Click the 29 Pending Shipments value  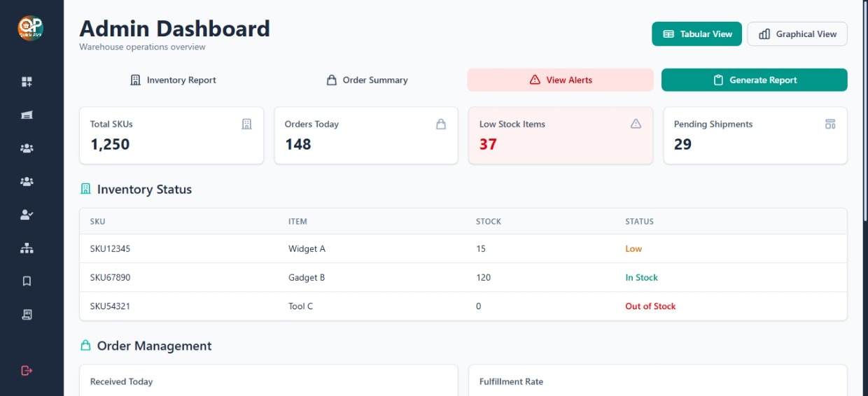coord(682,144)
